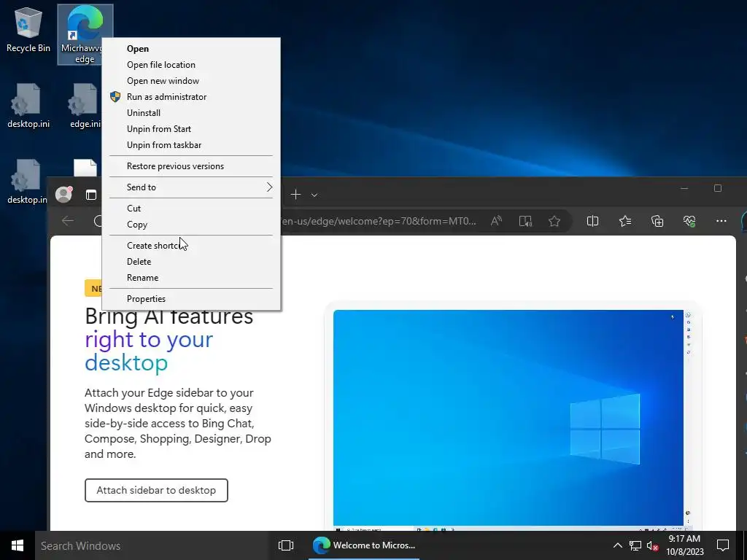
Task: Open the Windows Start button
Action: [18, 545]
